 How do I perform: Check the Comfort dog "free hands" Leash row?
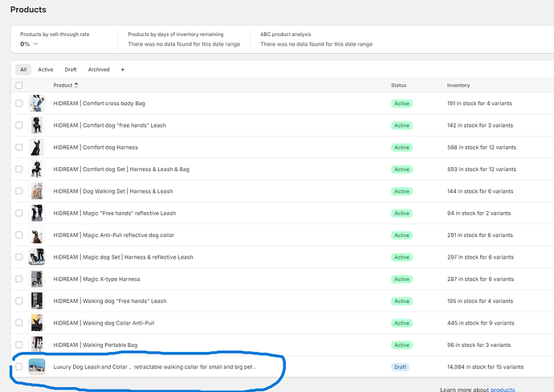(19, 125)
